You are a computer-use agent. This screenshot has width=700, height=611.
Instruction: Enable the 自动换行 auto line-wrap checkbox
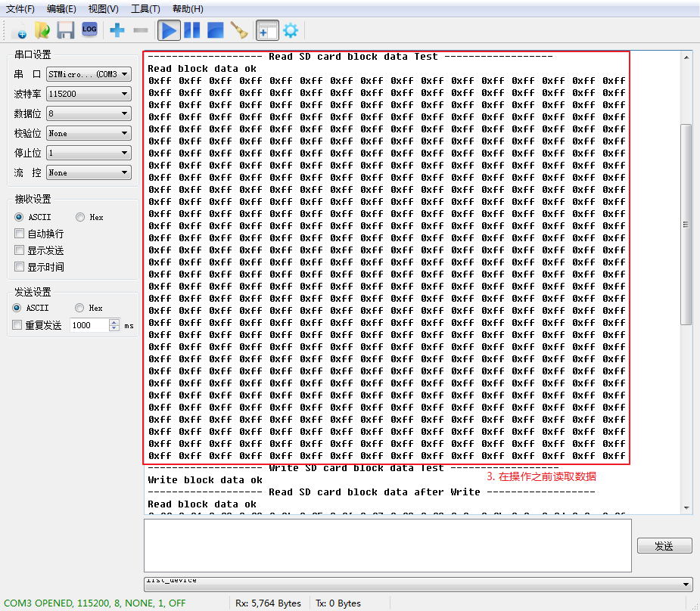17,233
